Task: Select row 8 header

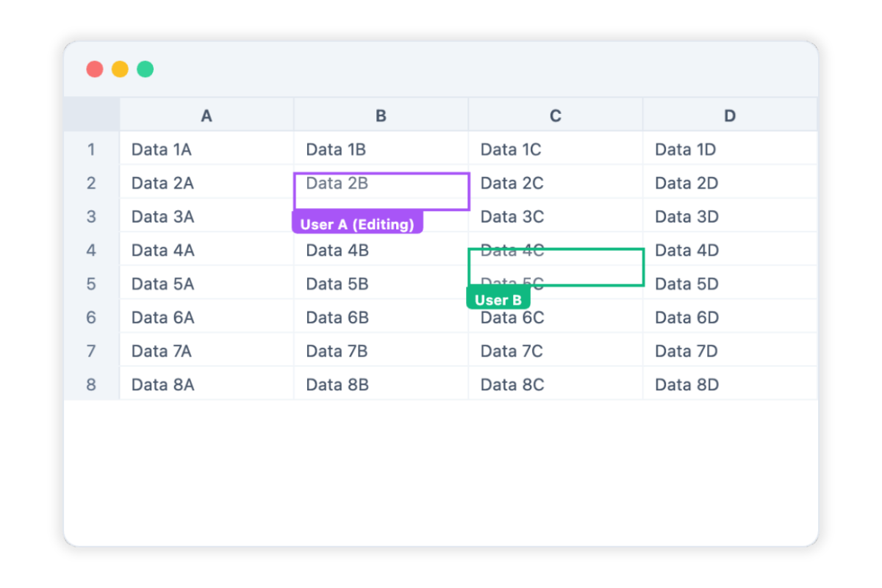Action: point(92,384)
